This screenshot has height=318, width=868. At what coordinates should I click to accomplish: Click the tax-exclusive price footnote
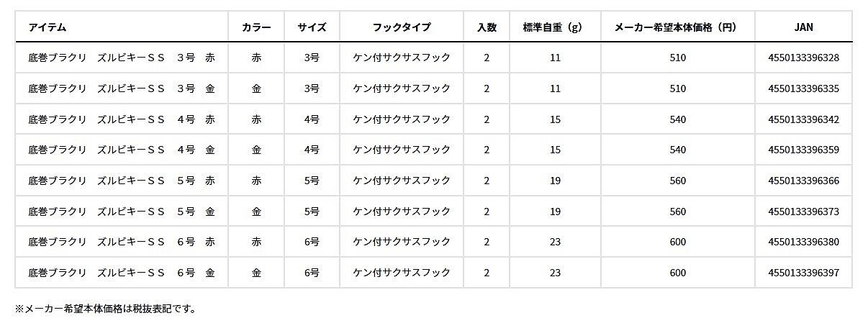(x=105, y=309)
